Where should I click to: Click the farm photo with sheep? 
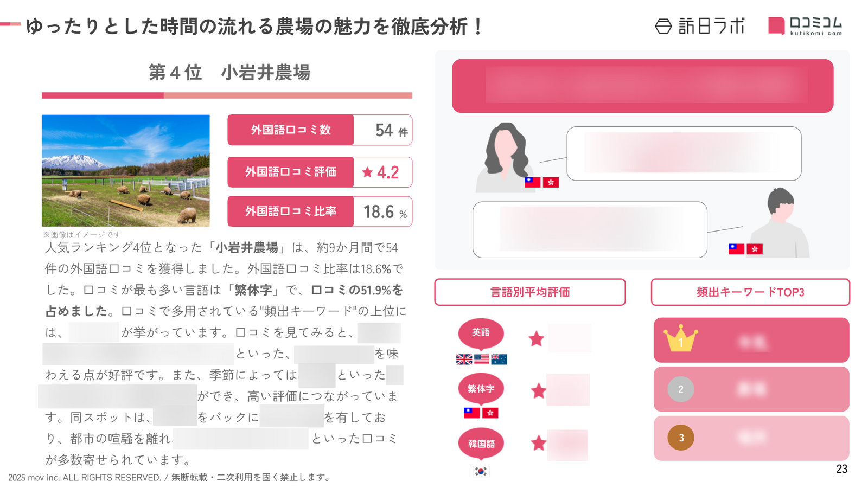[x=126, y=170]
